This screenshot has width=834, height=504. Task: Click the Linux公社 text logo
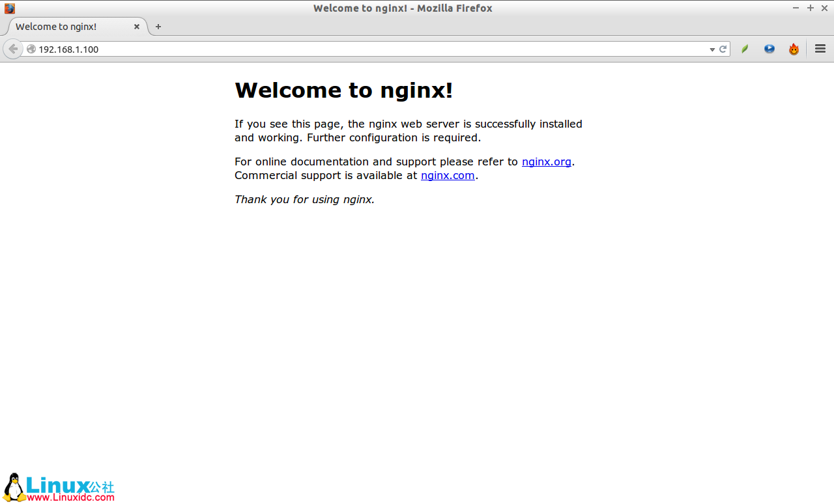(68, 484)
